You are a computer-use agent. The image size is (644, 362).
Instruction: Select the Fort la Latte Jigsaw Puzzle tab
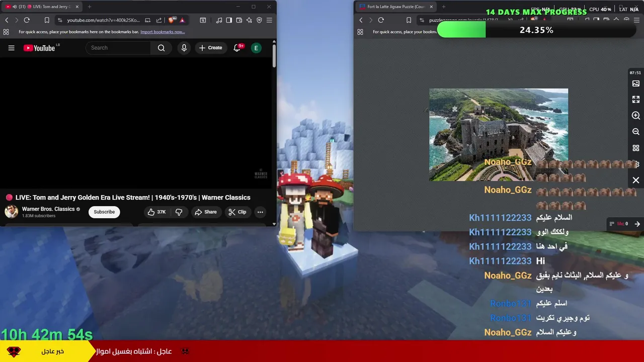(396, 7)
